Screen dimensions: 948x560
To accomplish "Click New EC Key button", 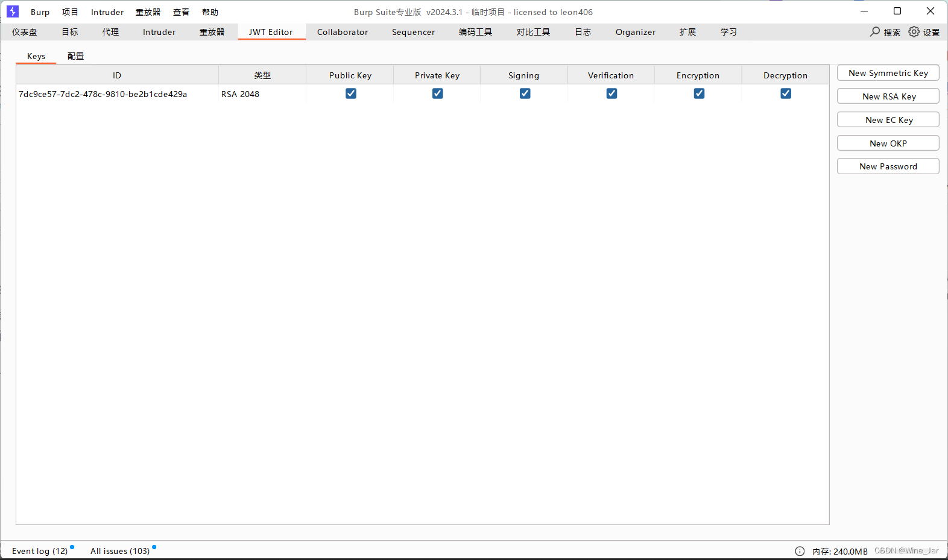I will click(x=888, y=120).
